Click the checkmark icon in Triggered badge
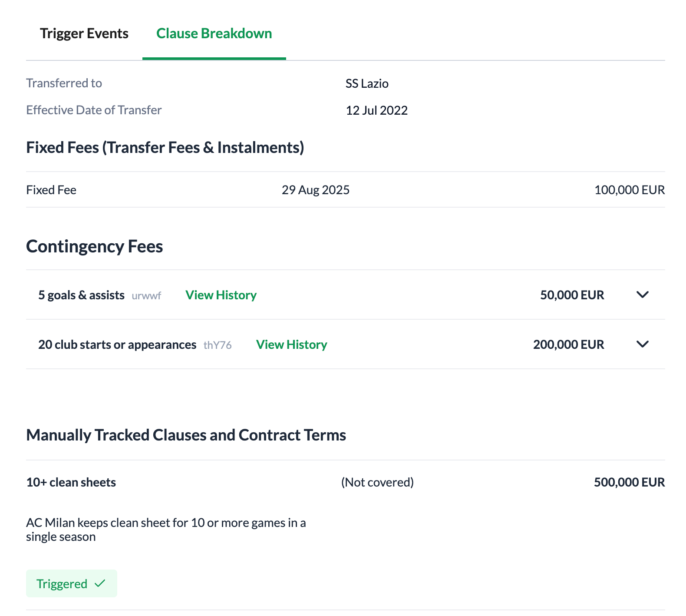This screenshot has width=686, height=616. click(100, 583)
